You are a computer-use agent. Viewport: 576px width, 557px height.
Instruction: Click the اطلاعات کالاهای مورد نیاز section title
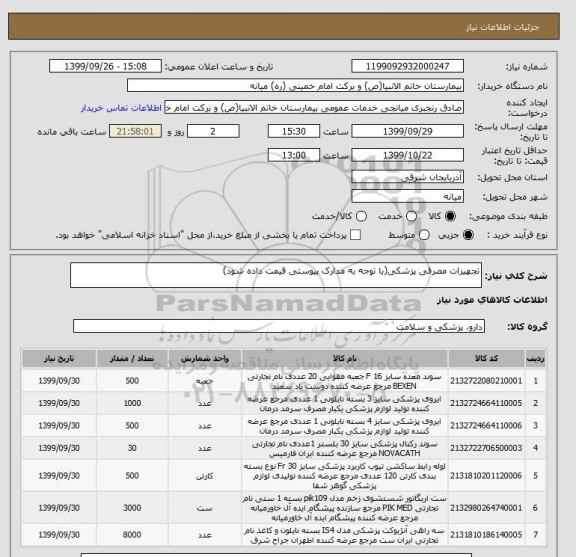pos(492,300)
